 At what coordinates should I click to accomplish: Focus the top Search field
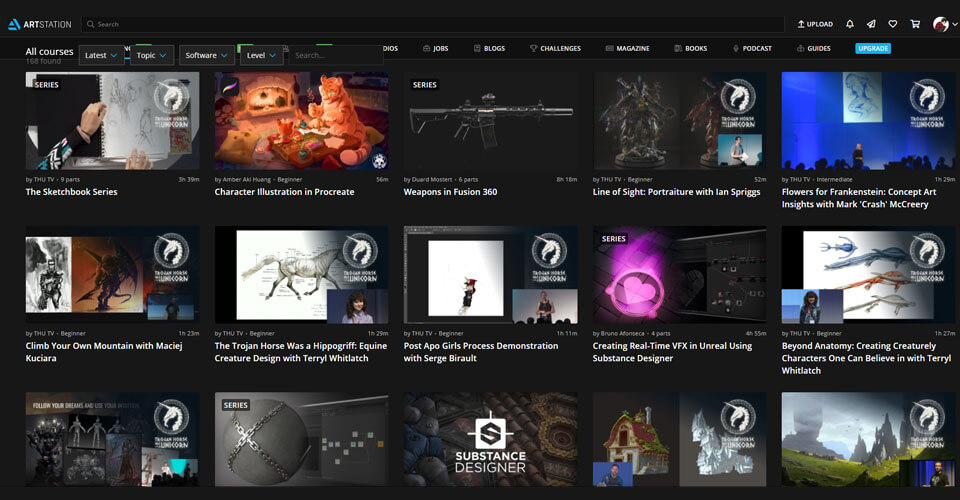433,24
